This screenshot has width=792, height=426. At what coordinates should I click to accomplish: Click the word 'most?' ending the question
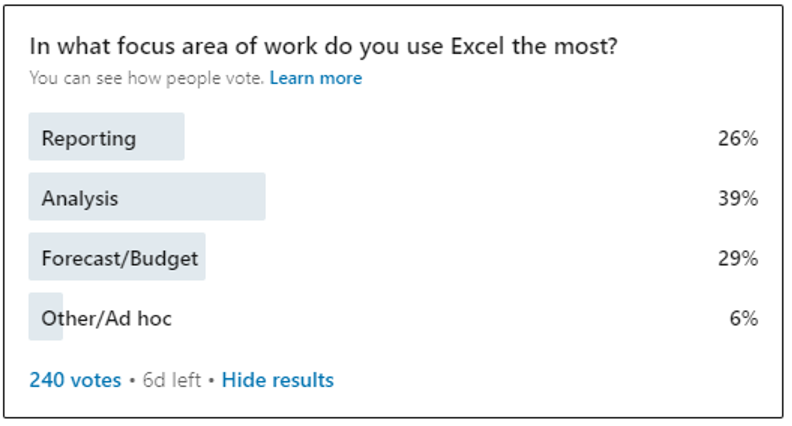586,46
